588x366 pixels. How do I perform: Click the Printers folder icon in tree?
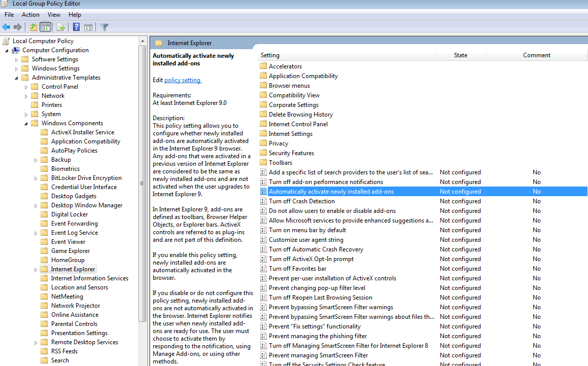(35, 104)
